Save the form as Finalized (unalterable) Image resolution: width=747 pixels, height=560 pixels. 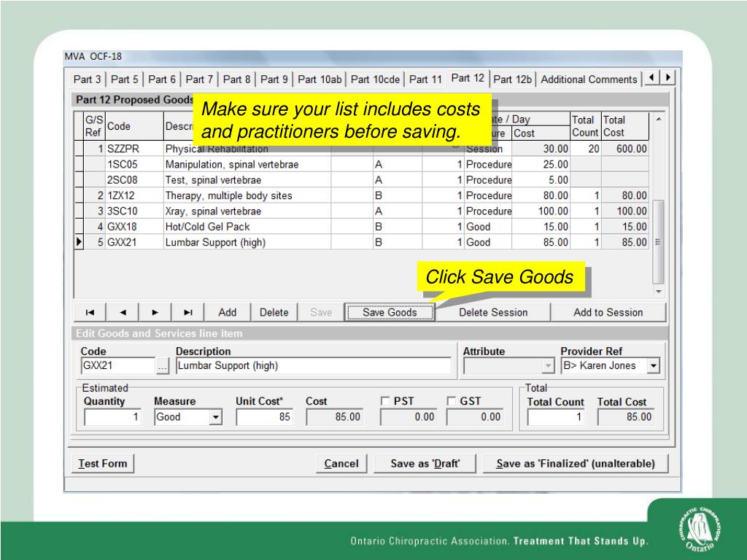(x=576, y=463)
